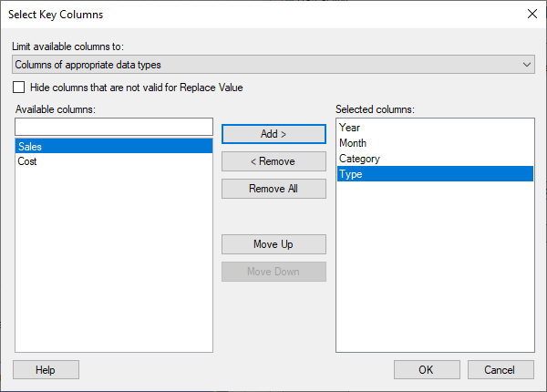
Task: Confirm selection with OK
Action: click(x=427, y=370)
